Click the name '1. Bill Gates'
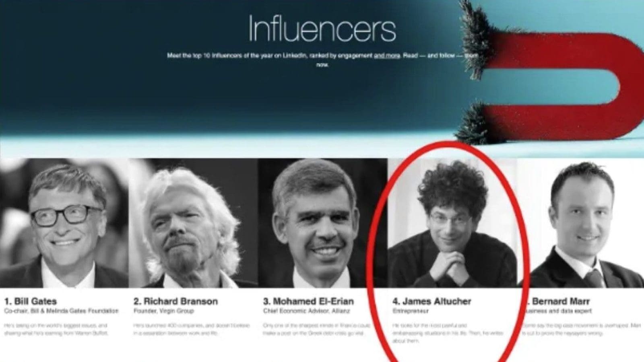 point(31,301)
